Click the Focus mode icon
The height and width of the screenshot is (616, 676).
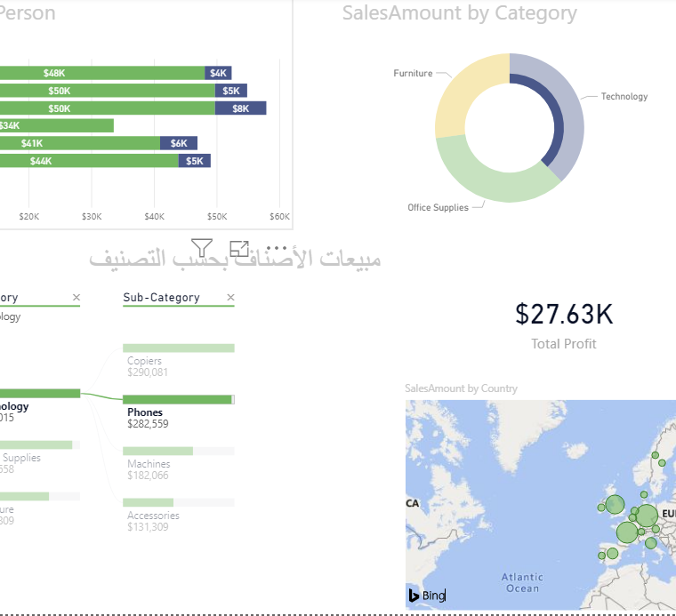click(x=238, y=249)
